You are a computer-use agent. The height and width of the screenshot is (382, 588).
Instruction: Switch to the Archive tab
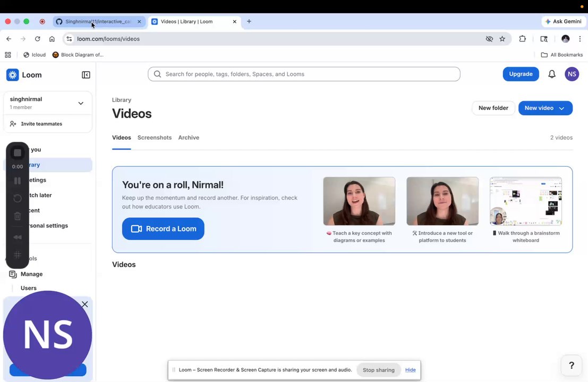189,137
